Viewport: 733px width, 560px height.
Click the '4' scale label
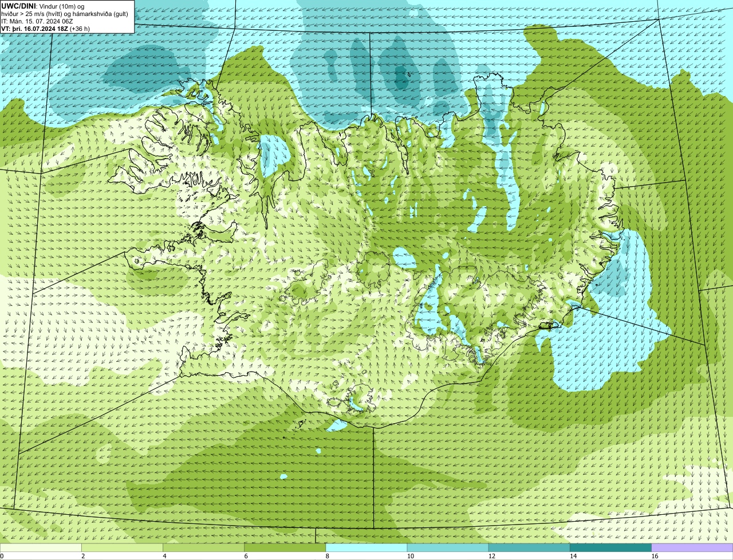(164, 556)
